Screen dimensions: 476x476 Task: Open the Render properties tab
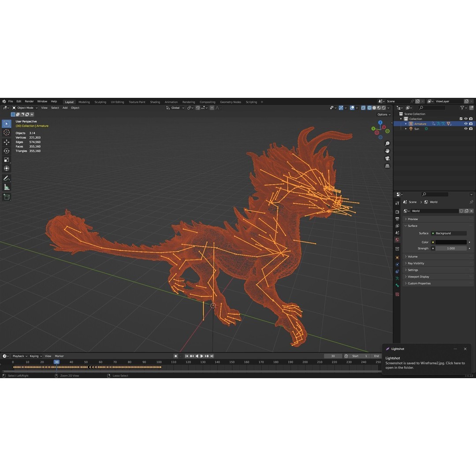tap(397, 212)
